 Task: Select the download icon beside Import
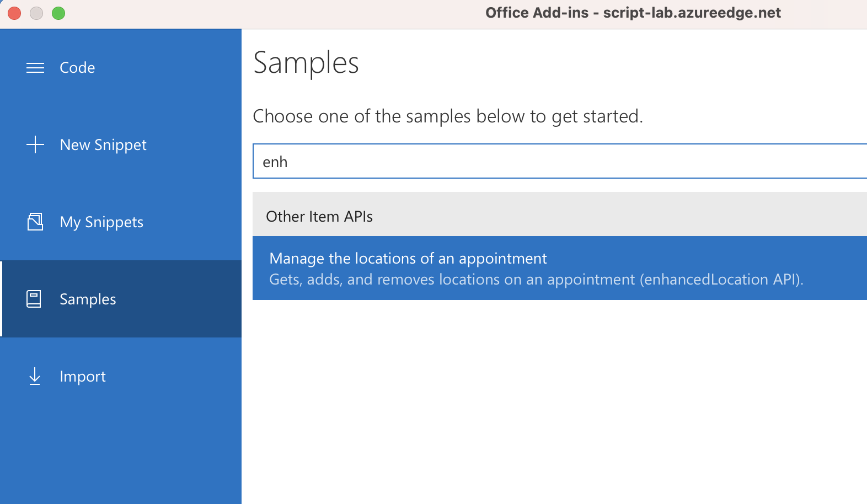tap(35, 376)
